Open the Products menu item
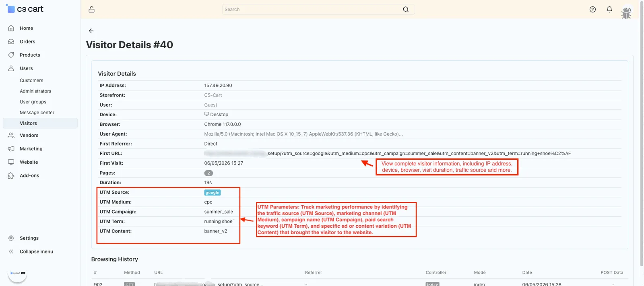 (30, 55)
